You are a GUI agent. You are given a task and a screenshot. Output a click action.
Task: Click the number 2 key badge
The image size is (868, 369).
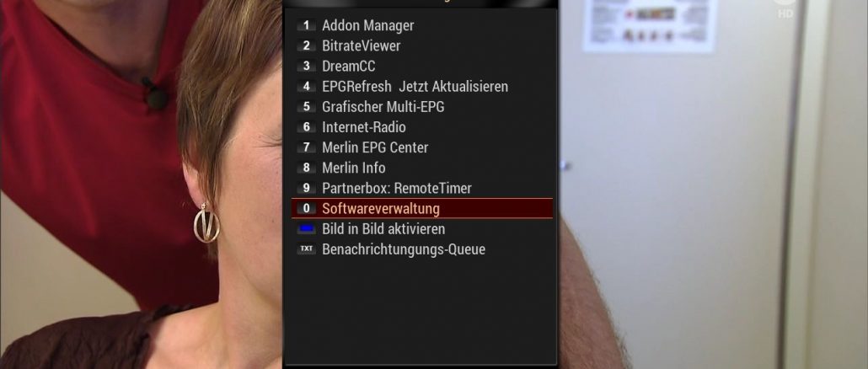[306, 46]
